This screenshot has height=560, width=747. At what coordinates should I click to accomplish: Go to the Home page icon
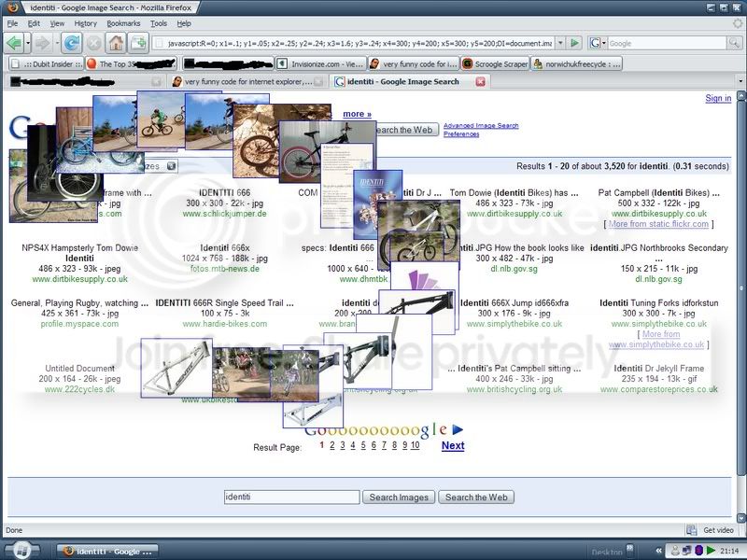pyautogui.click(x=116, y=43)
